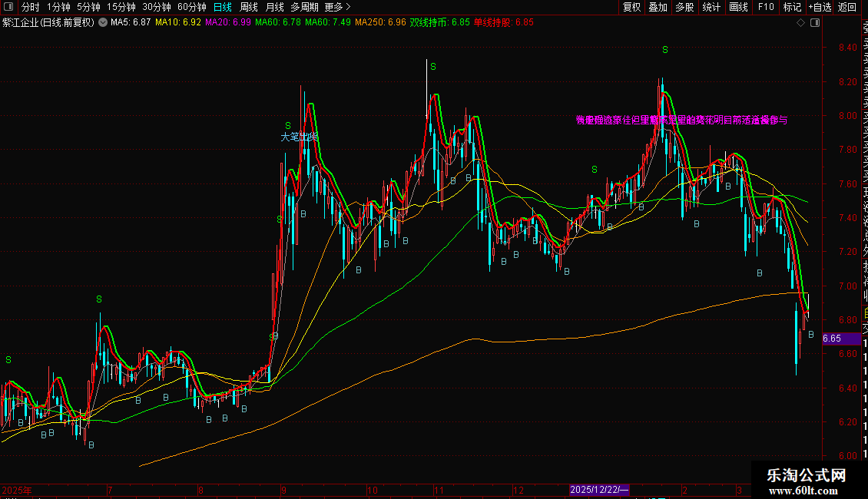Open the F10 company info

coord(766,7)
